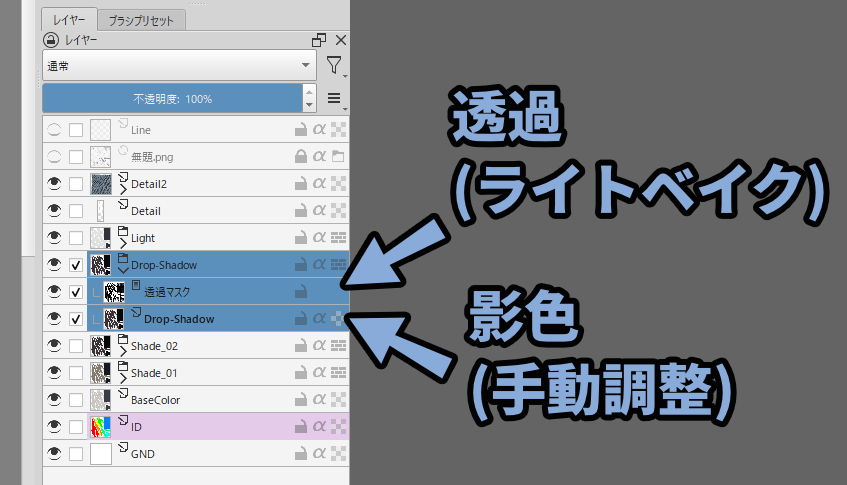Toggle lock on the 透過マスク layer
Screen dimensions: 847x485
coord(301,292)
